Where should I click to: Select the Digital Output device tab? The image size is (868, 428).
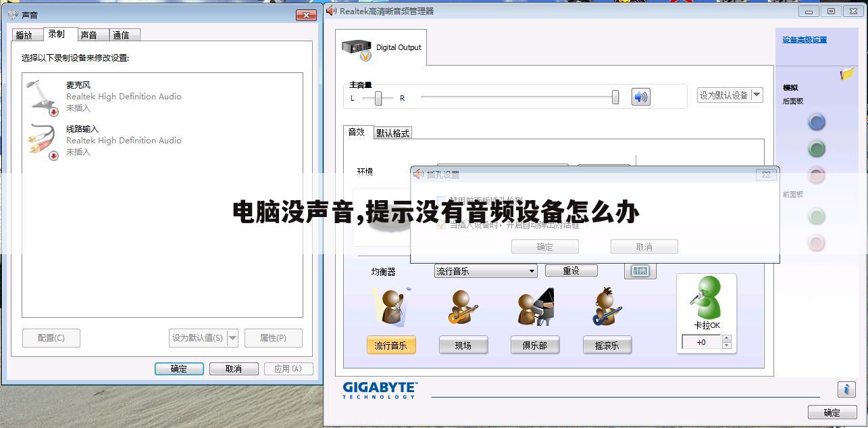click(x=381, y=47)
